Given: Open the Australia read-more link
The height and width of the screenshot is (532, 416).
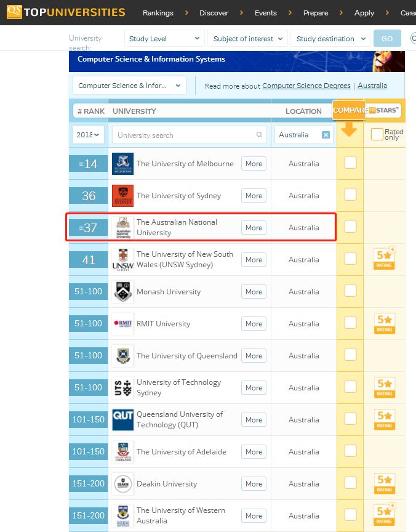Looking at the screenshot, I should (x=372, y=86).
